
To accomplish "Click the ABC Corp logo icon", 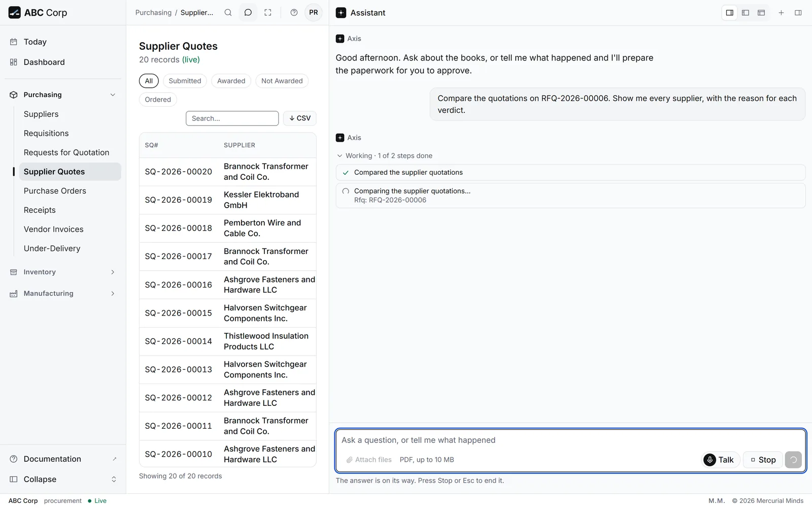I will click(15, 13).
